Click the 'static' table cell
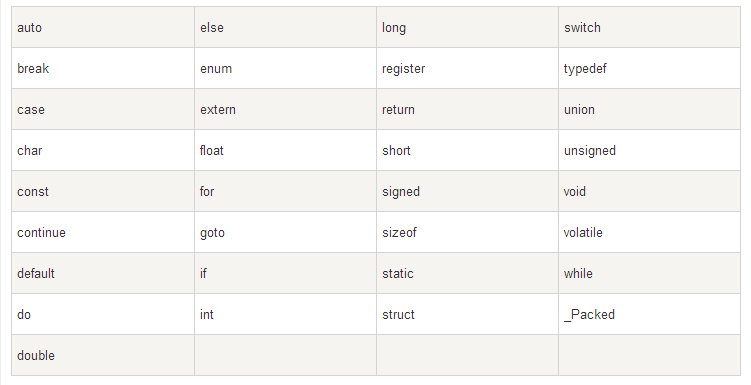 pyautogui.click(x=467, y=273)
